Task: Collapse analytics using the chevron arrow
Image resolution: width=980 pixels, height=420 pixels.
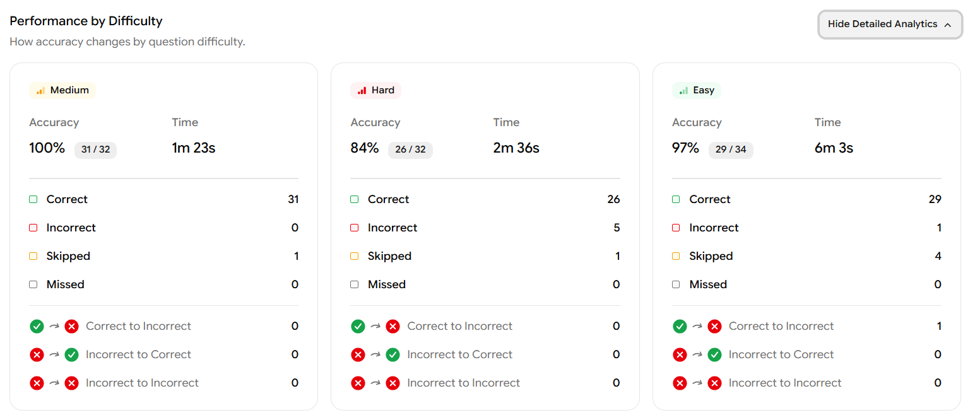Action: (947, 25)
